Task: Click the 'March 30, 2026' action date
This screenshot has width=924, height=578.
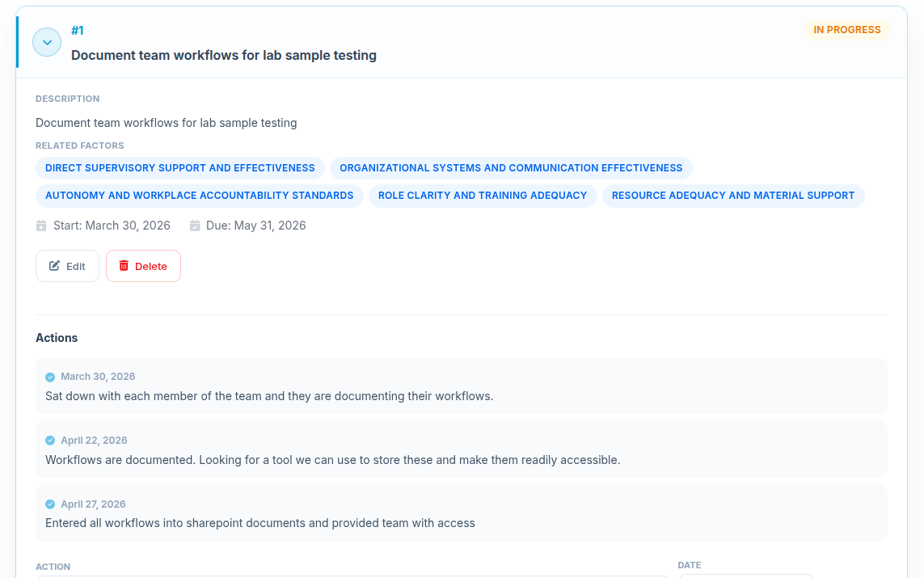Action: [x=98, y=377]
